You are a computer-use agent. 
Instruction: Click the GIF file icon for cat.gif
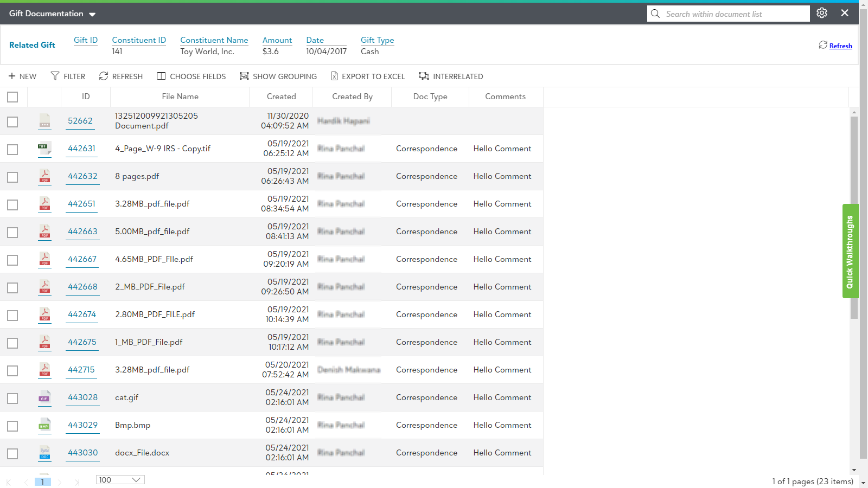pyautogui.click(x=44, y=397)
